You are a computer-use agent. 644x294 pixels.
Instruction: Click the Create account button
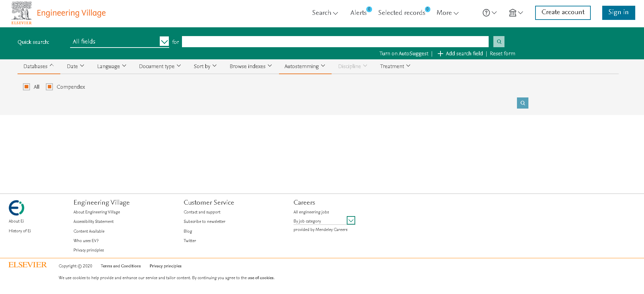(x=563, y=12)
